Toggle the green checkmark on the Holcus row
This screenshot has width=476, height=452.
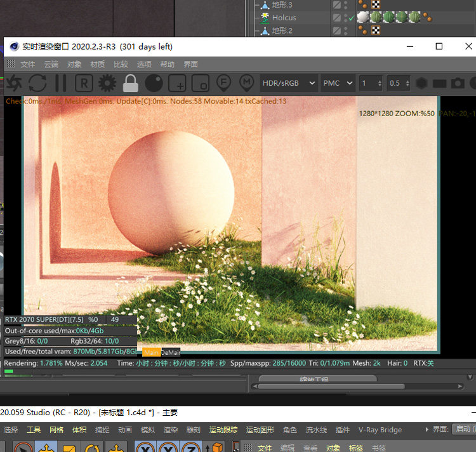352,18
